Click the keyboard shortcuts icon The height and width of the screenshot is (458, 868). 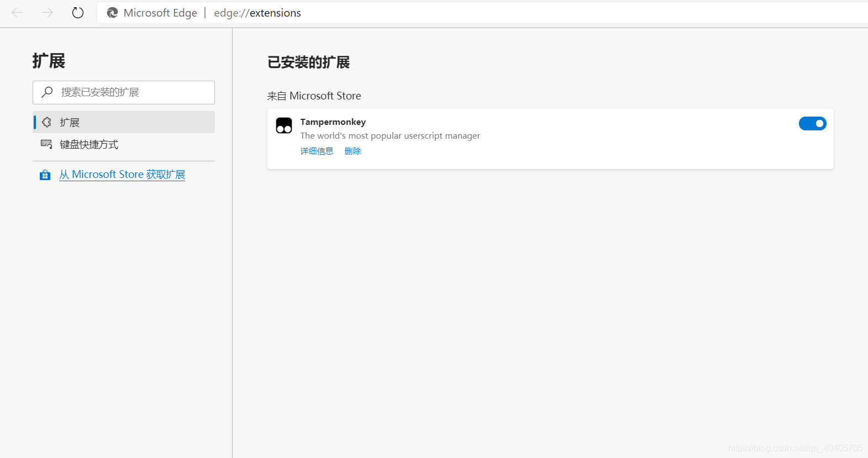click(x=46, y=144)
